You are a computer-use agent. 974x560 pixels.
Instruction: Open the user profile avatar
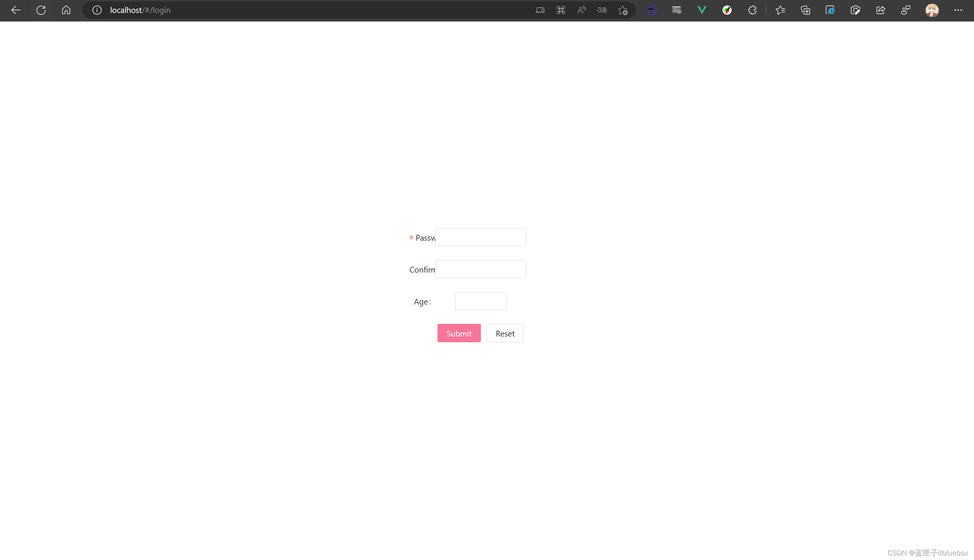(x=932, y=10)
